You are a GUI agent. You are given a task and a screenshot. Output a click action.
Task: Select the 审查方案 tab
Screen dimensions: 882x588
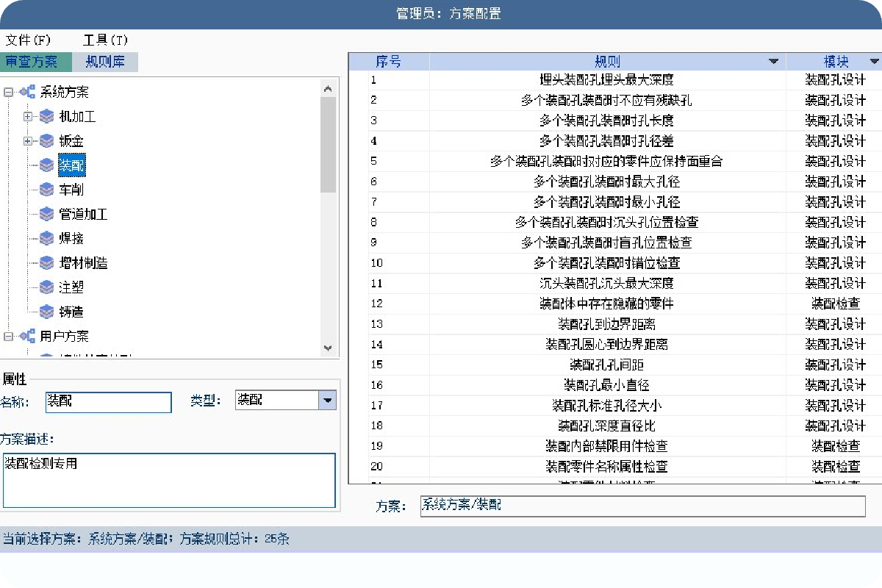click(32, 62)
